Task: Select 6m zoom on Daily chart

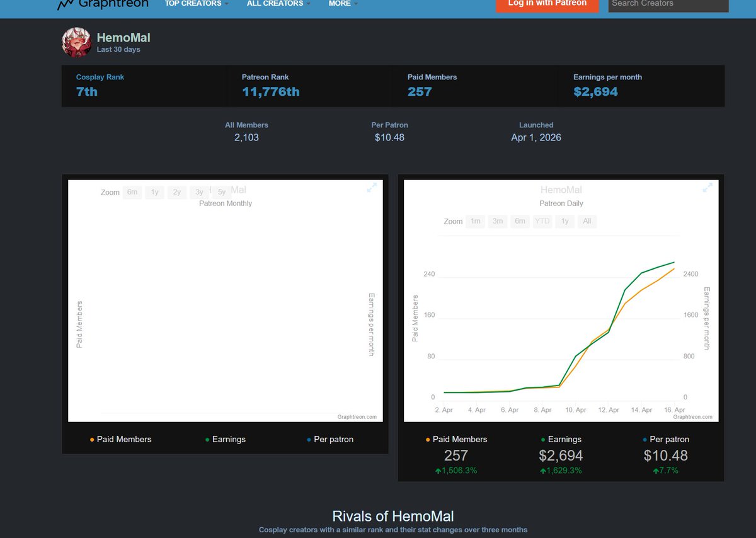Action: [520, 221]
